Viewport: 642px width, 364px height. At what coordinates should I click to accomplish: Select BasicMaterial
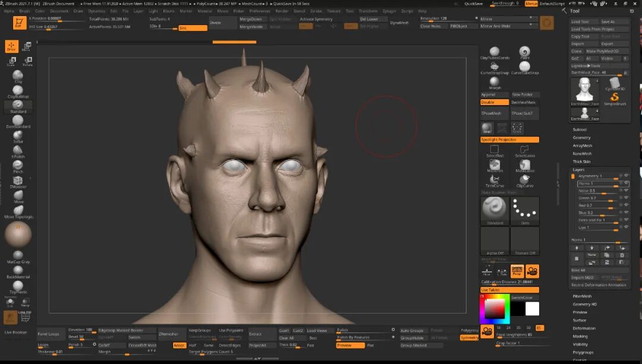(18, 273)
